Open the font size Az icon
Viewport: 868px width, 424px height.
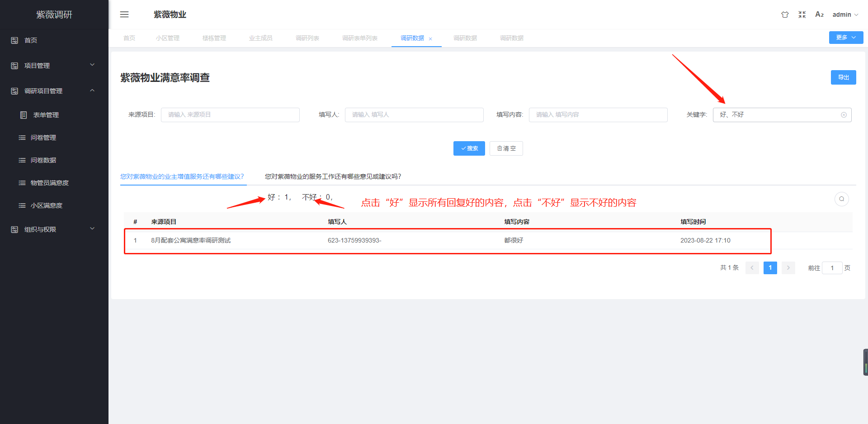(819, 14)
